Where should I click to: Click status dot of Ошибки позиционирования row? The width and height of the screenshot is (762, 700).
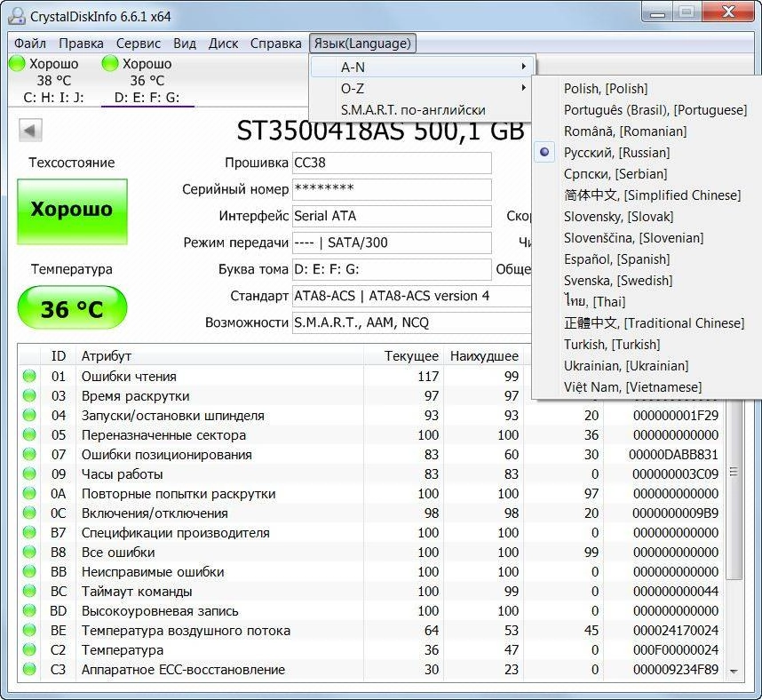coord(29,454)
